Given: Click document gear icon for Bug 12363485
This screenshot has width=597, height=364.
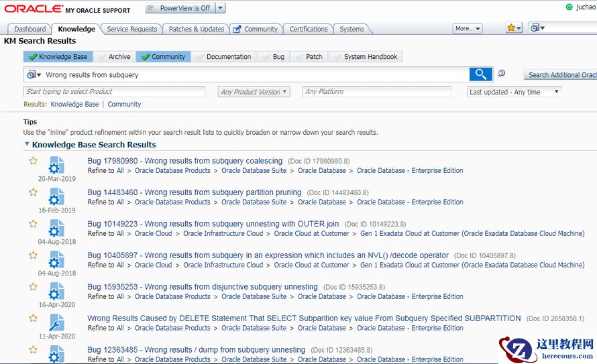Looking at the screenshot, I should point(56,354).
